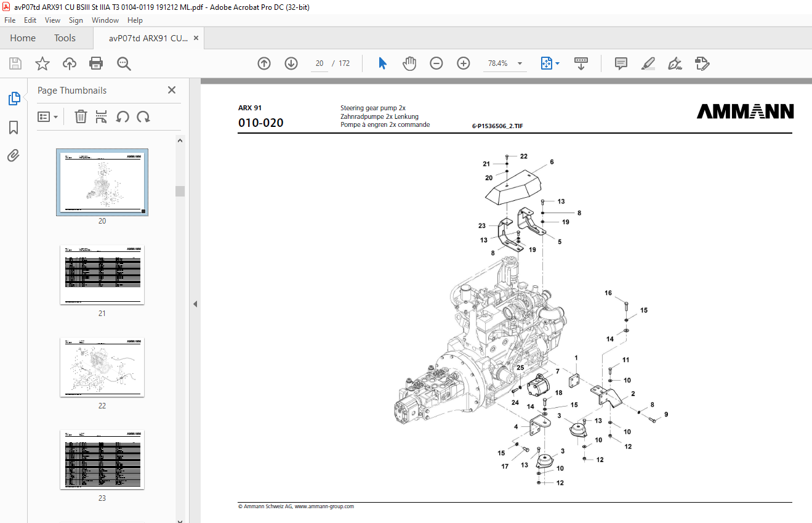Screen dimensions: 812x523
Task: Open the Bookmarks sidebar panel
Action: click(14, 128)
